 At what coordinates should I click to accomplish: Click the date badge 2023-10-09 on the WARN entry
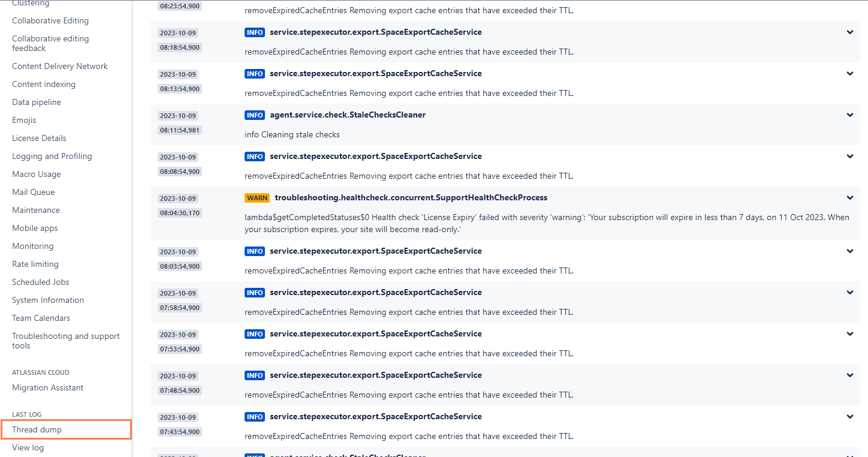(x=177, y=198)
